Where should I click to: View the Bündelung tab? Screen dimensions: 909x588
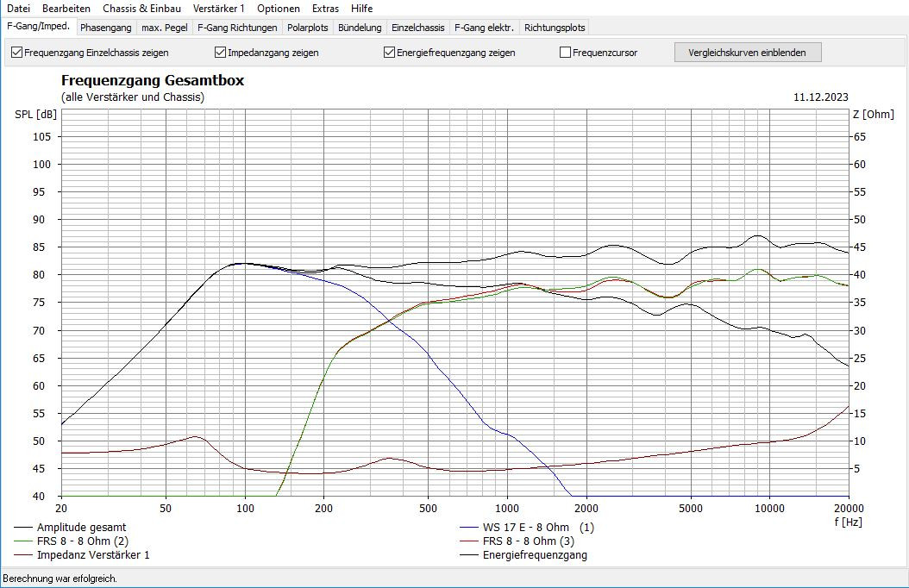pos(359,27)
